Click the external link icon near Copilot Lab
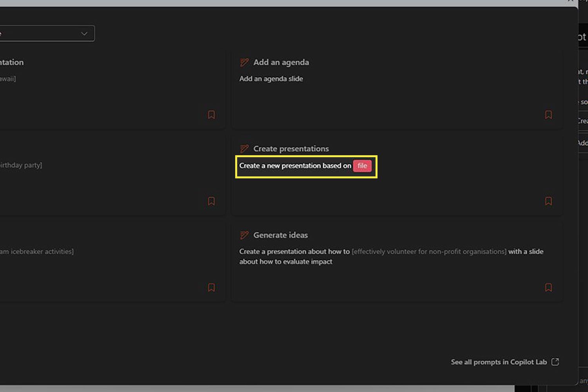Viewport: 588px width, 392px height. coord(555,362)
